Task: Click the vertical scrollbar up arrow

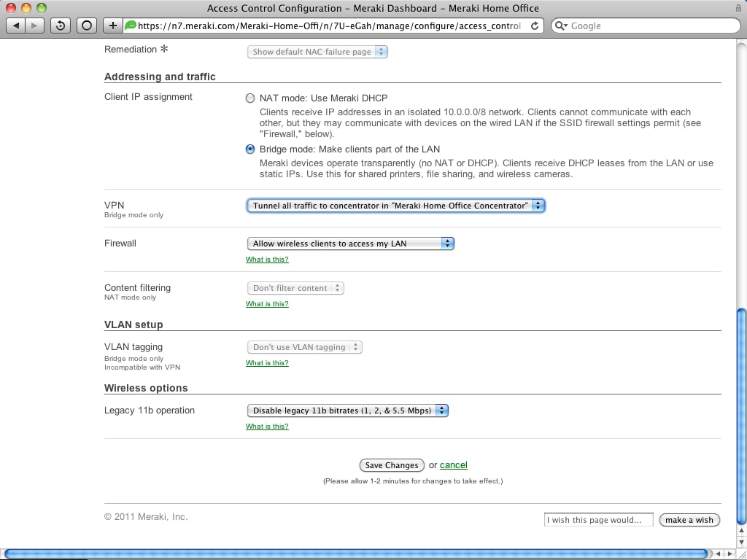Action: 741,531
